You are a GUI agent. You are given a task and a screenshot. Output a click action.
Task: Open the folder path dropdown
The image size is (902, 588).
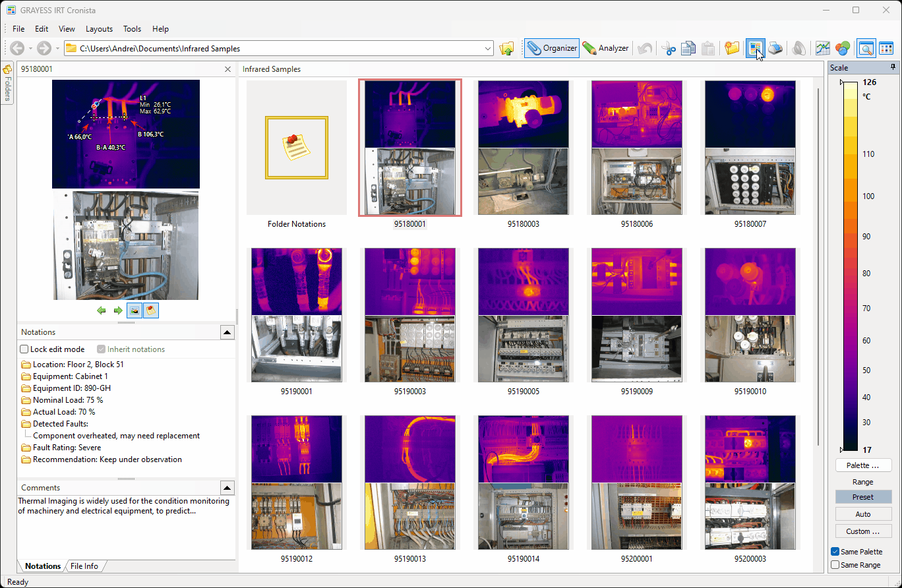coord(488,48)
